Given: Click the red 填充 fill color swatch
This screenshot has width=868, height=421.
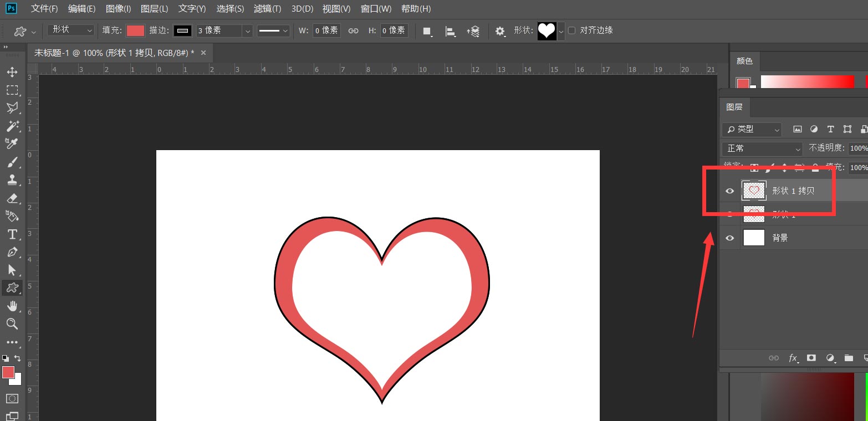Looking at the screenshot, I should (x=135, y=30).
